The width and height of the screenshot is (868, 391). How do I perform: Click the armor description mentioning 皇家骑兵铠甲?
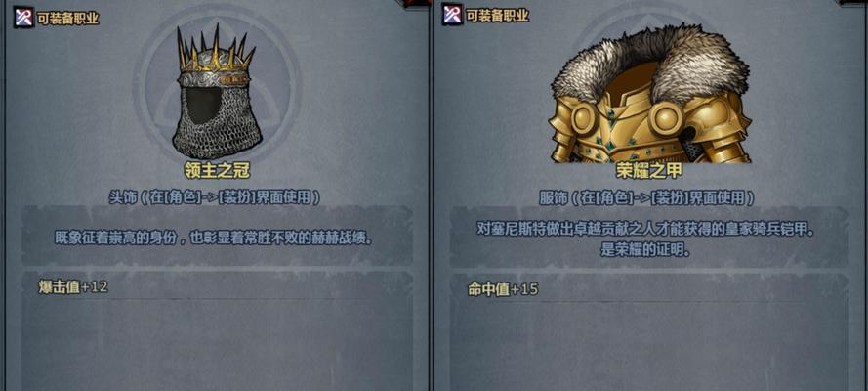[x=647, y=239]
